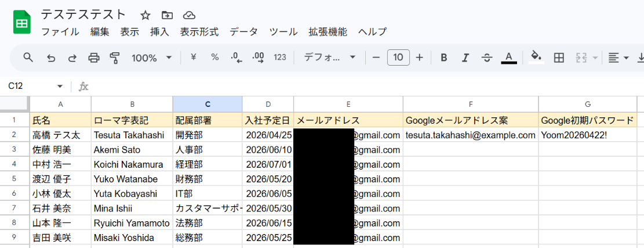Screen dimensions: 644x248
Task: Check the cloud save status icon
Action: [x=189, y=16]
